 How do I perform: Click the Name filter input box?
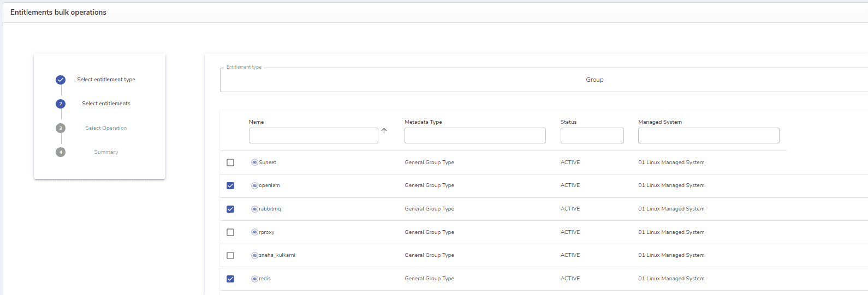pos(313,136)
